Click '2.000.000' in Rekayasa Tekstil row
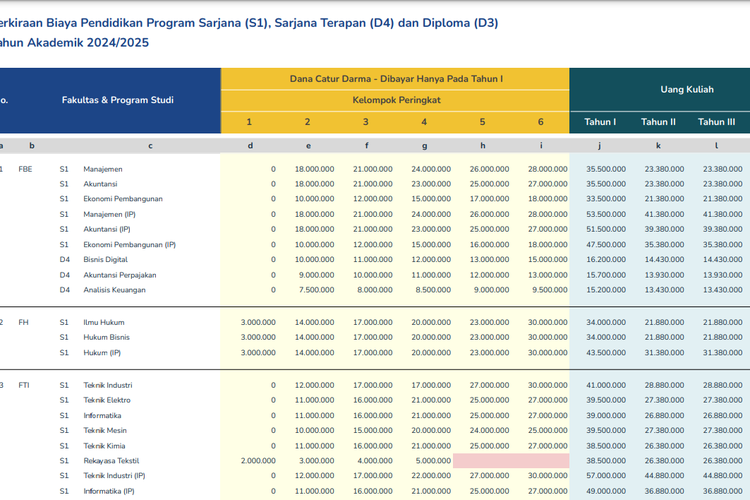This screenshot has height=500, width=750. click(x=258, y=461)
